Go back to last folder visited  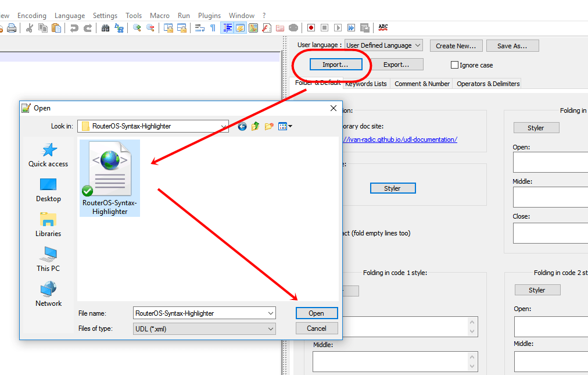pos(242,127)
